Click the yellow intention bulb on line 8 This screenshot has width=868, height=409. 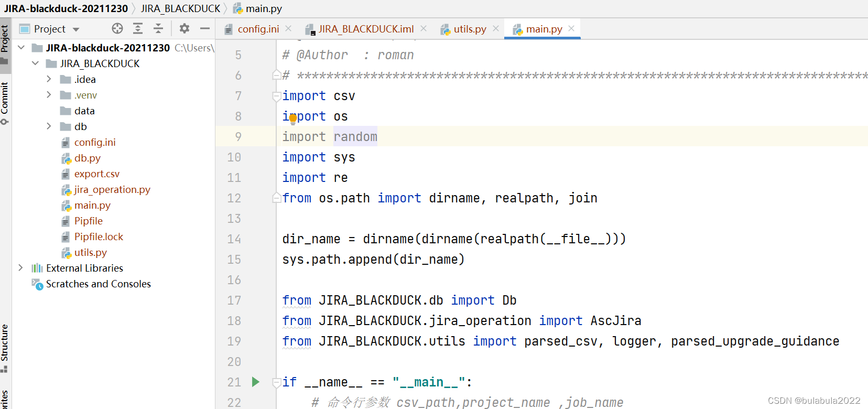tap(292, 118)
